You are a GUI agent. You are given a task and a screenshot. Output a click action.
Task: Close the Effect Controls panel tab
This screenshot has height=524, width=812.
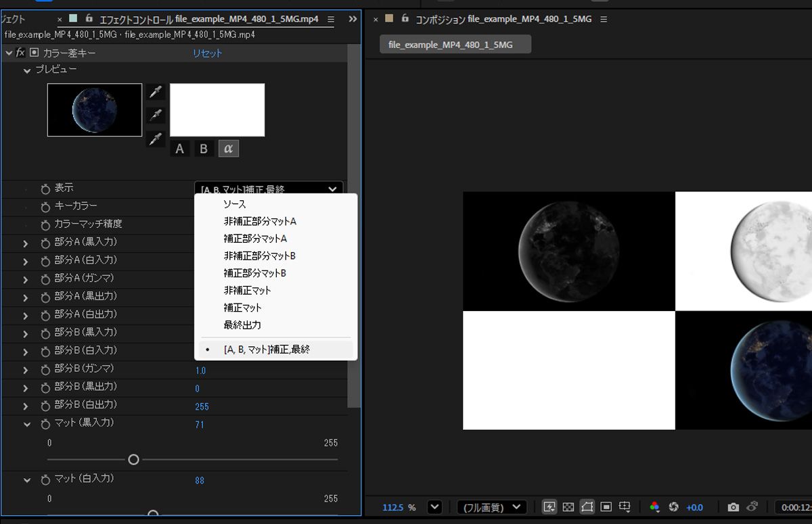(60, 20)
